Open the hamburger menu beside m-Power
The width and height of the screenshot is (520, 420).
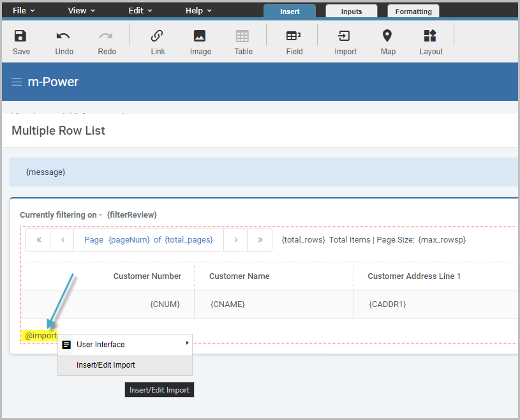coord(16,82)
